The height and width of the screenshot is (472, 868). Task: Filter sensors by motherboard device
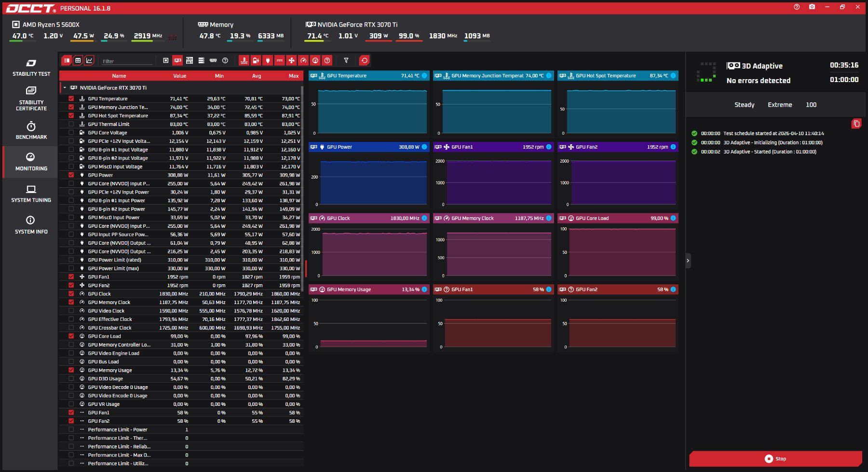tap(190, 60)
